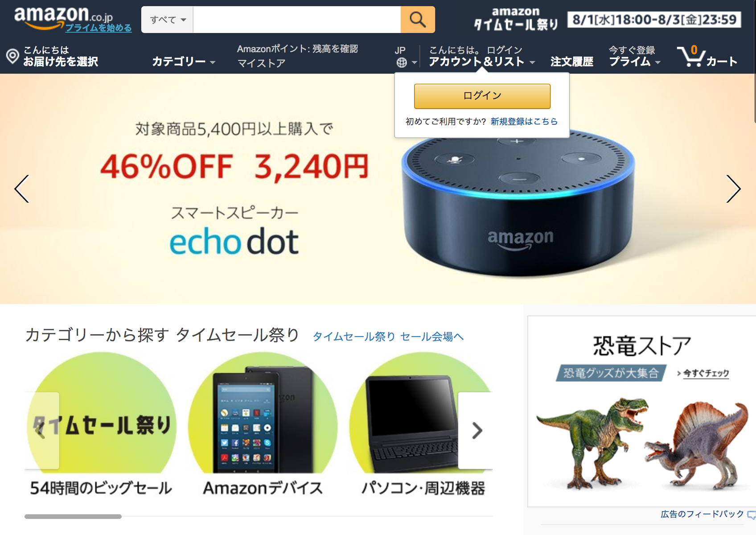Open the すべて search category dropdown
The height and width of the screenshot is (535, 756).
coord(167,20)
